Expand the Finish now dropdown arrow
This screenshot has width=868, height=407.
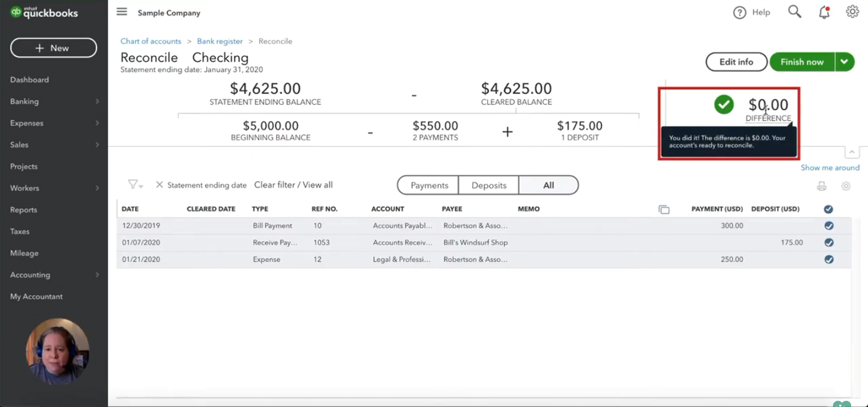click(844, 61)
